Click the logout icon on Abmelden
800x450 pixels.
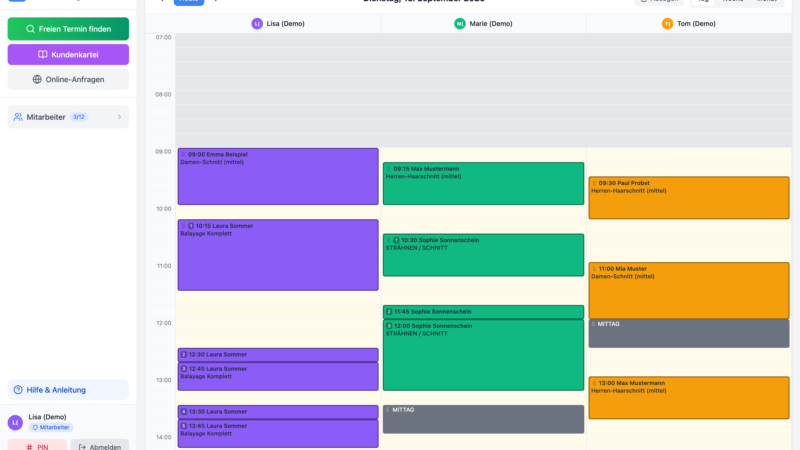point(82,447)
